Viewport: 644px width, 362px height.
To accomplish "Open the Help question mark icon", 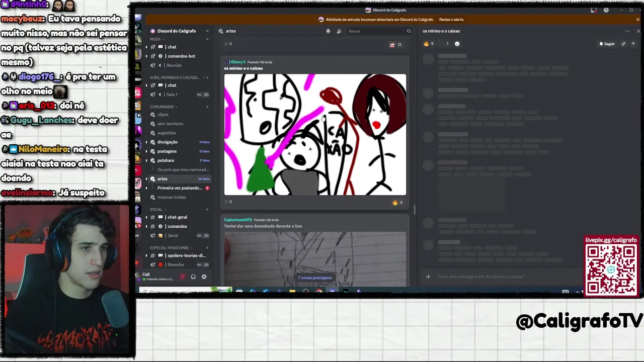I will (x=606, y=10).
